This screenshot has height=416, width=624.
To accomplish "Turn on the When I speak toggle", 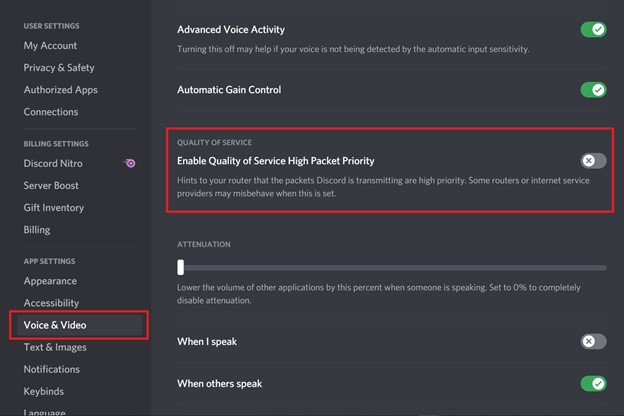I will 593,341.
